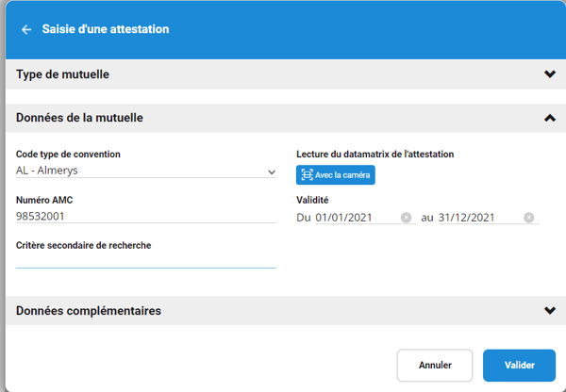Clear the end date 31/12/2021
The height and width of the screenshot is (392, 566).
(529, 218)
